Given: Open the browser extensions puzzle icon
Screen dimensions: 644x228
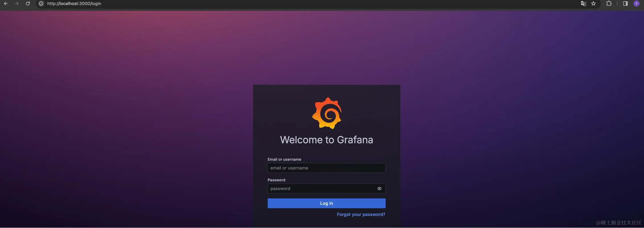Looking at the screenshot, I should tap(609, 4).
